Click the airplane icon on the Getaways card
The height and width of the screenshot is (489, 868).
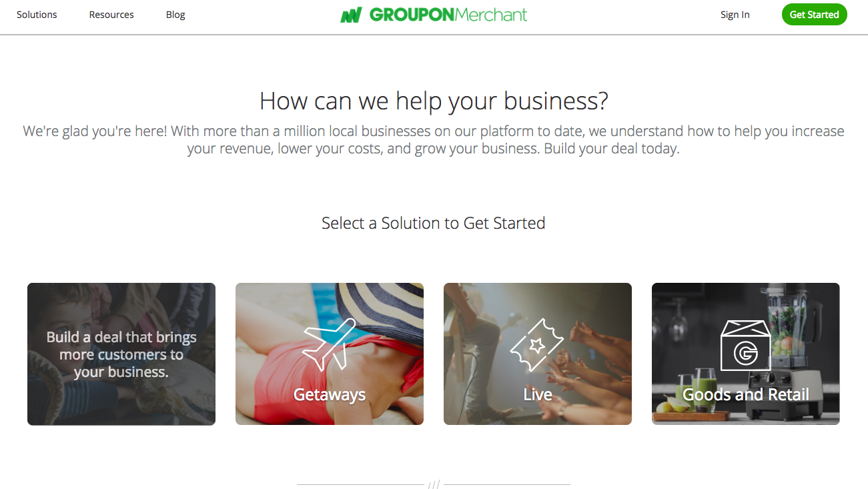[x=330, y=344]
